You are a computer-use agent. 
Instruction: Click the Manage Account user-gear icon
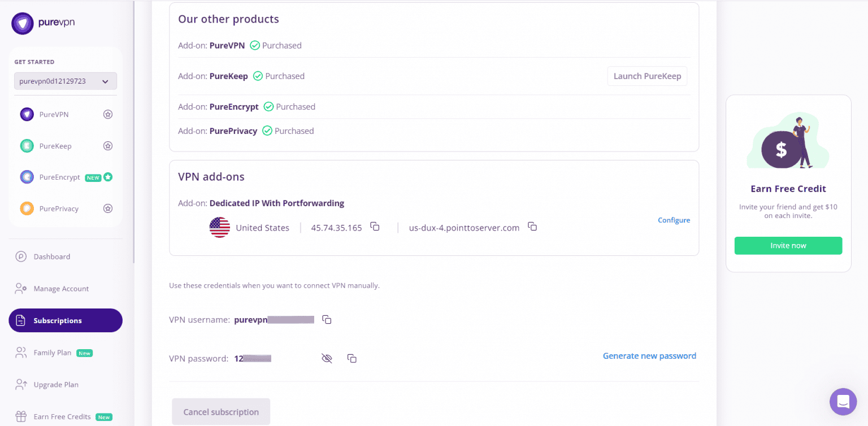21,289
